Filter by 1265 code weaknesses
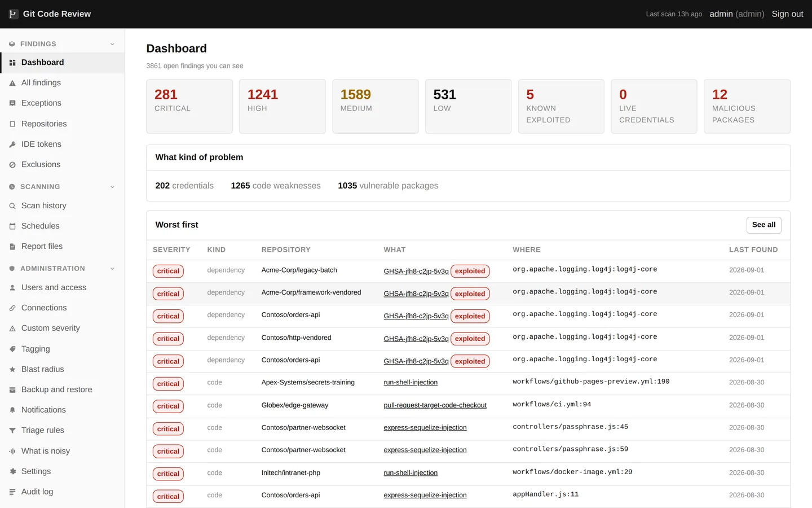The image size is (812, 508). pos(276,186)
